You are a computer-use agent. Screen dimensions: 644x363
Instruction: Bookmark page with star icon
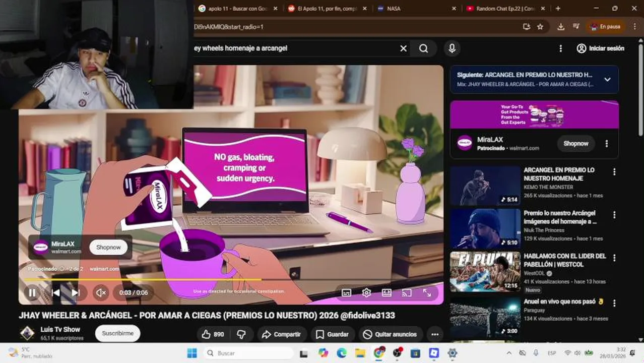click(540, 27)
